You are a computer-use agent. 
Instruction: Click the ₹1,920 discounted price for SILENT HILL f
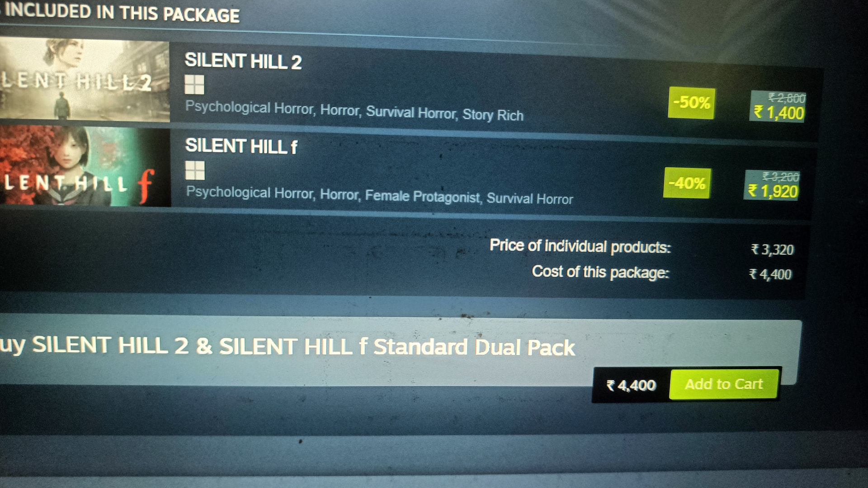point(773,191)
